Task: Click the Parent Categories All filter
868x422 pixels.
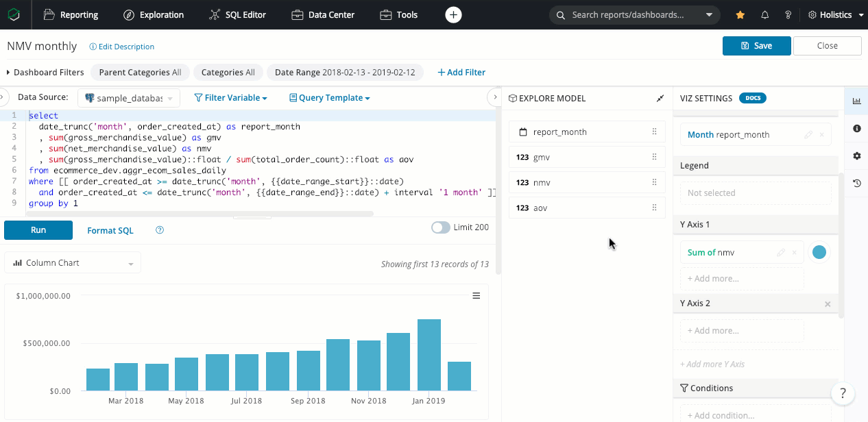Action: tap(140, 72)
